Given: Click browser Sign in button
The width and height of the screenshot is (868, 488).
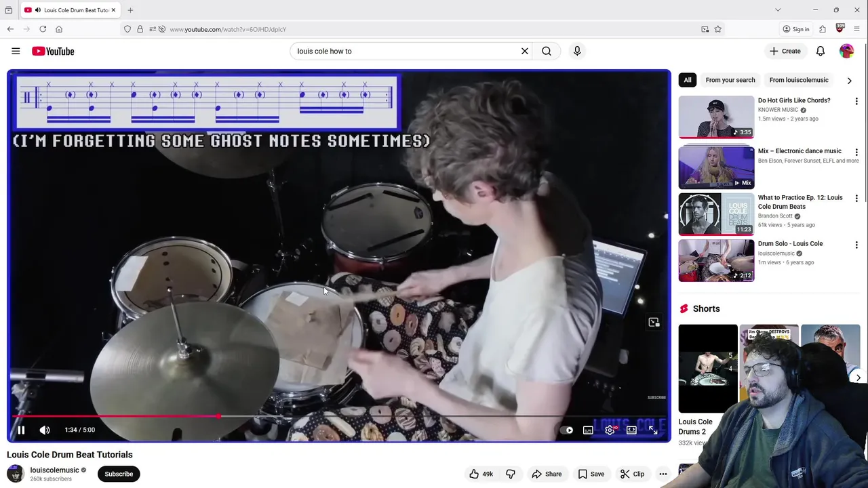Looking at the screenshot, I should (796, 29).
